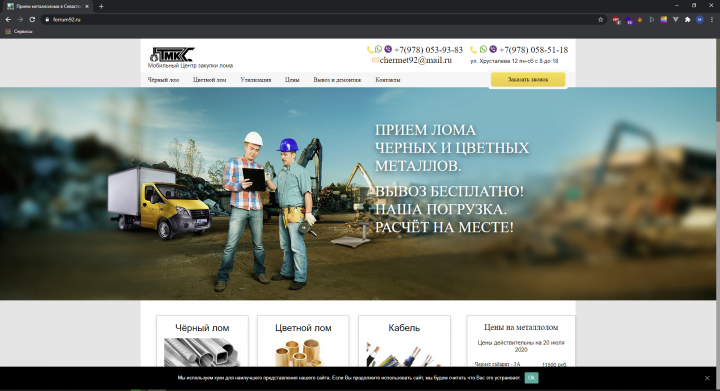
Task: Open the Контакты menu item
Action: tap(388, 80)
